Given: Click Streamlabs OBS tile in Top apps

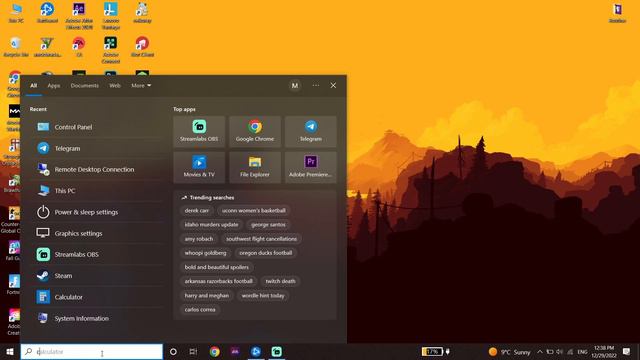Looking at the screenshot, I should (199, 131).
